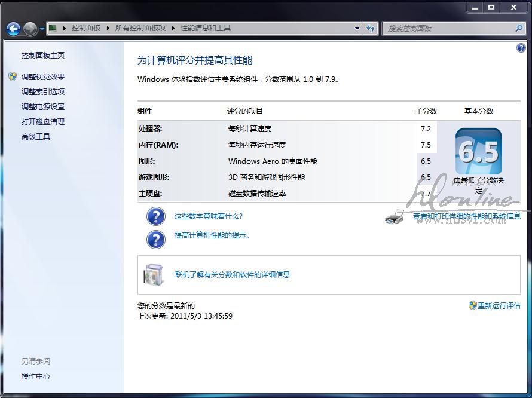Click the software box icon beside 联机了解
The width and height of the screenshot is (532, 398).
(153, 275)
